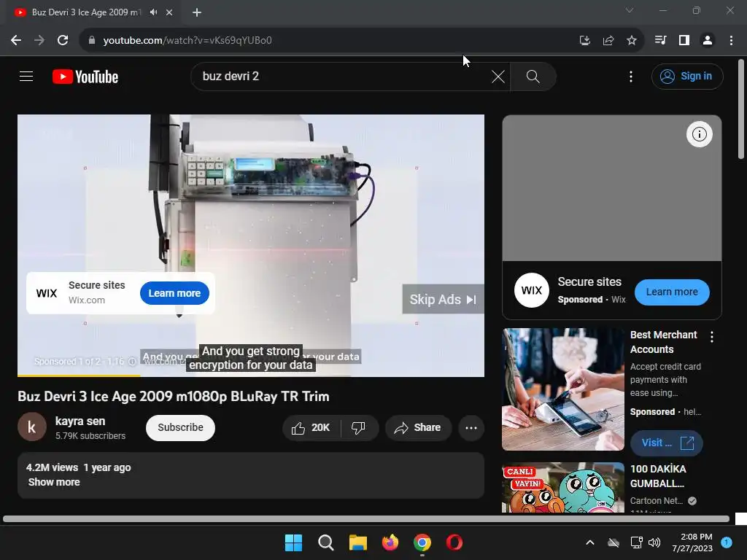Open the 100 DAKİKA GUMBALL thumbnail
This screenshot has height=560, width=747.
pyautogui.click(x=563, y=487)
